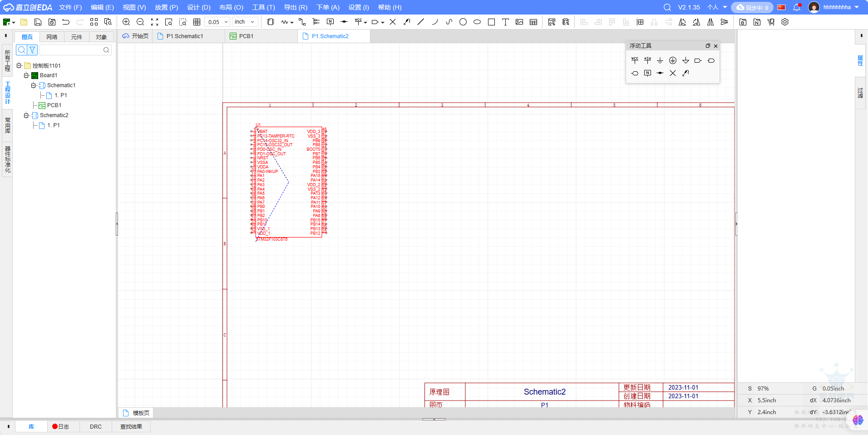Click the ground symbol in floating tools

click(x=660, y=60)
